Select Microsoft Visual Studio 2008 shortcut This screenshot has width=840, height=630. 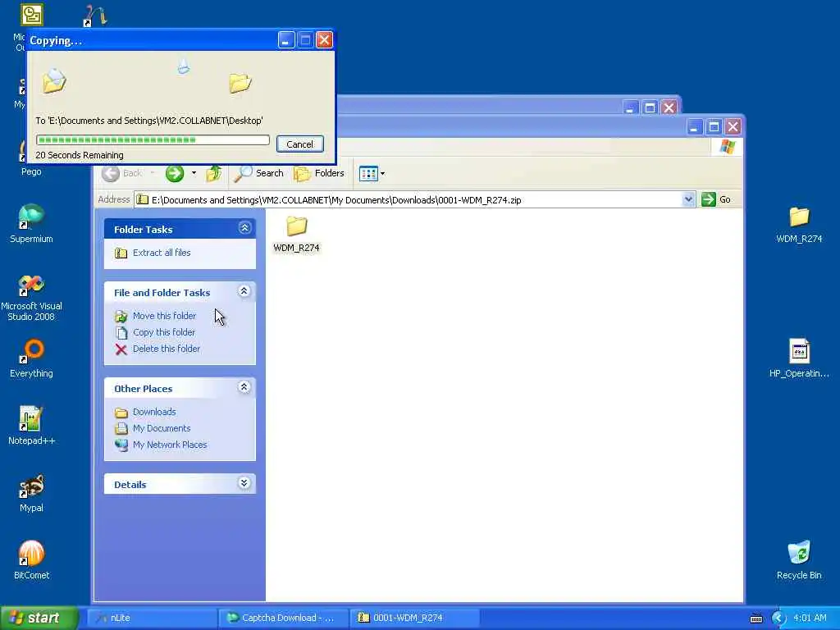pyautogui.click(x=31, y=298)
